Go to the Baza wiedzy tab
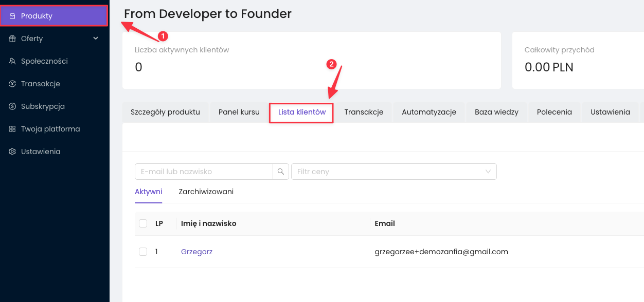The height and width of the screenshot is (302, 644). click(x=496, y=112)
